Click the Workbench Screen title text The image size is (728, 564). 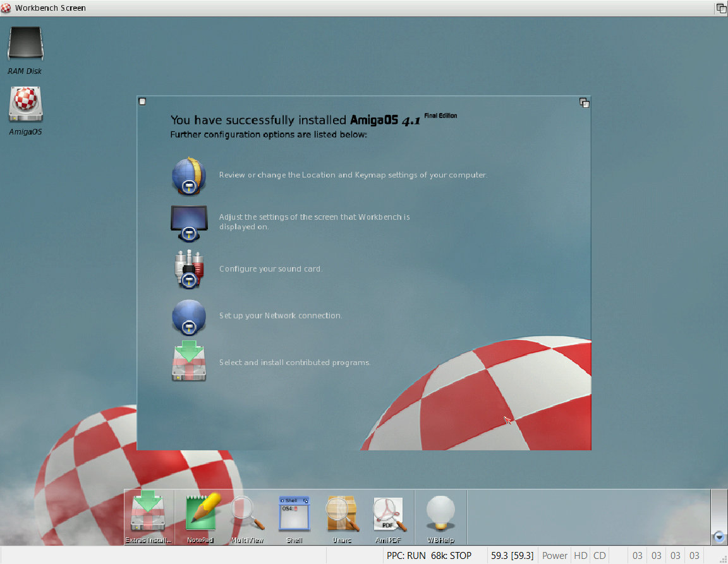pos(50,8)
